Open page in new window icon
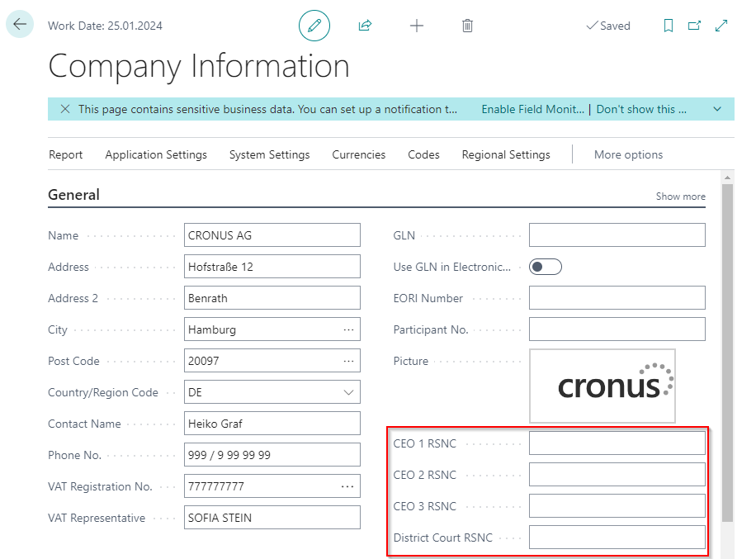Screen dimensions: 756x559 (694, 26)
